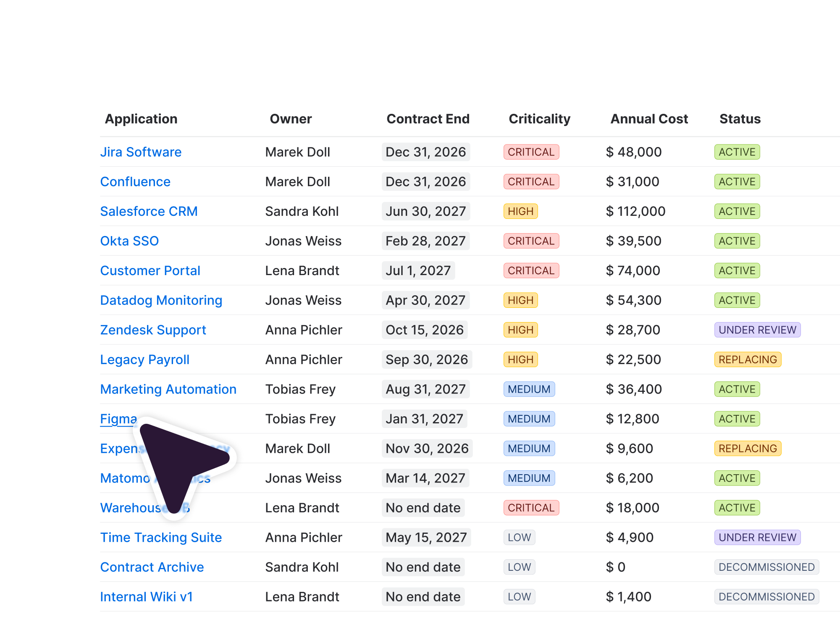The image size is (840, 630).
Task: Click the $ 74,000 annual cost
Action: click(633, 270)
